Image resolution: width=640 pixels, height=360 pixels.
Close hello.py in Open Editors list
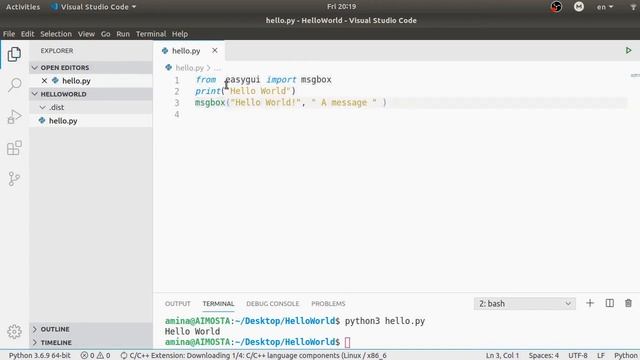click(44, 81)
